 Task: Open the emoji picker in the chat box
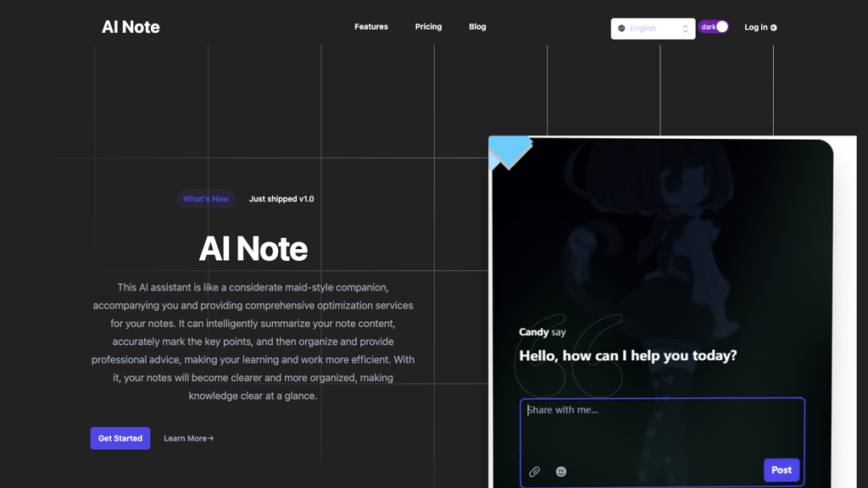560,471
